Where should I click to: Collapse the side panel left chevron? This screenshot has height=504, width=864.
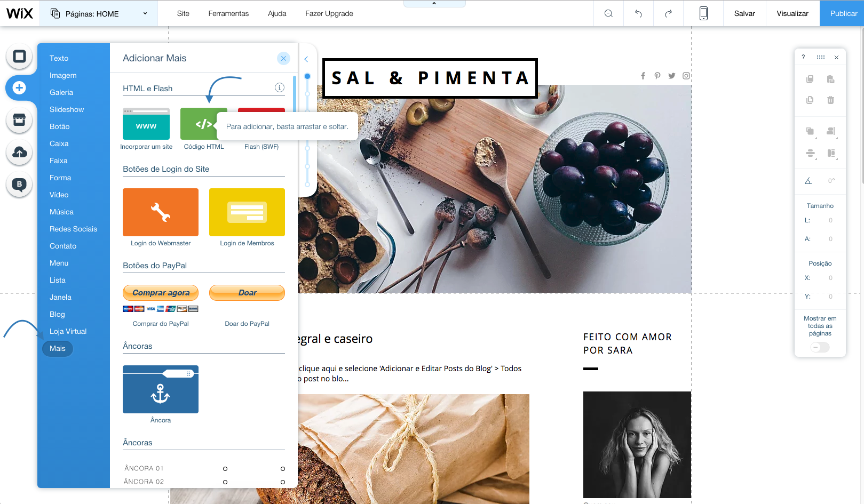(306, 59)
